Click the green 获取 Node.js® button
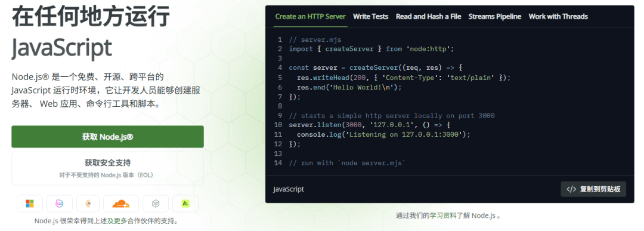Viewport: 644px width, 231px height. click(107, 137)
